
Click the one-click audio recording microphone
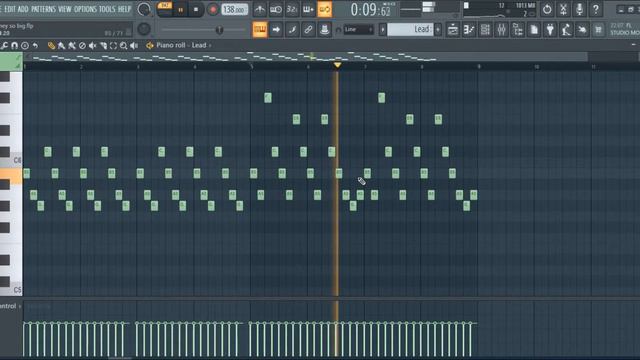click(579, 9)
